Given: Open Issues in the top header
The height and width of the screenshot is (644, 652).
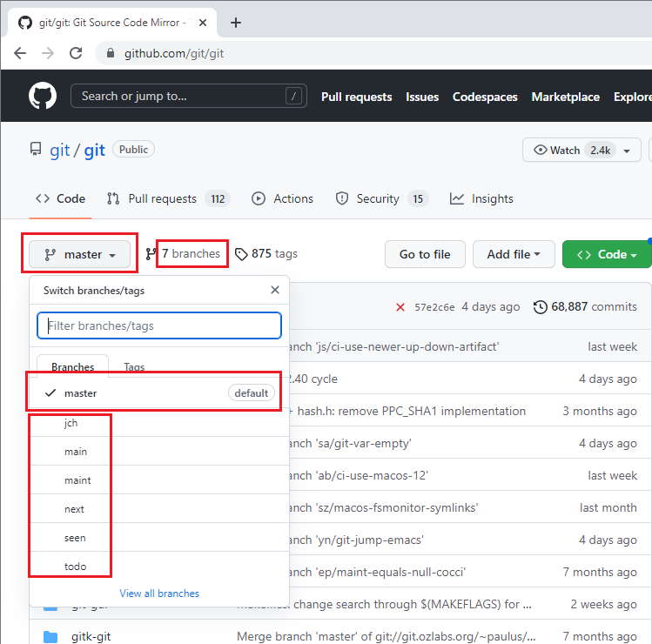Looking at the screenshot, I should tap(422, 97).
